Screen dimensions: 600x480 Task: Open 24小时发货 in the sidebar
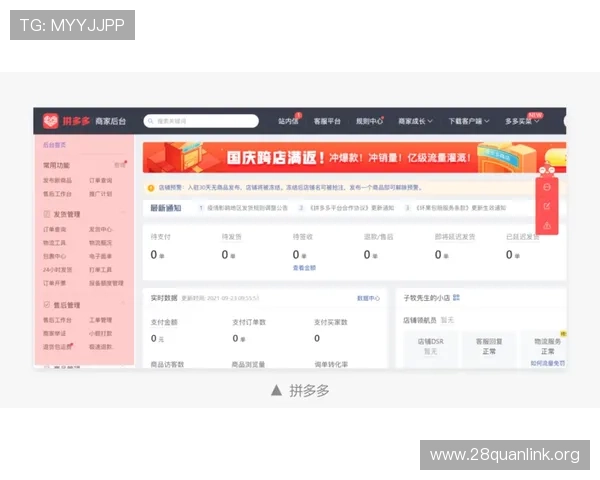click(x=57, y=269)
